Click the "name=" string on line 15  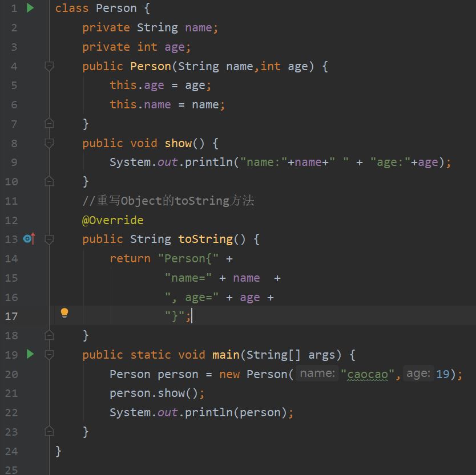[188, 278]
